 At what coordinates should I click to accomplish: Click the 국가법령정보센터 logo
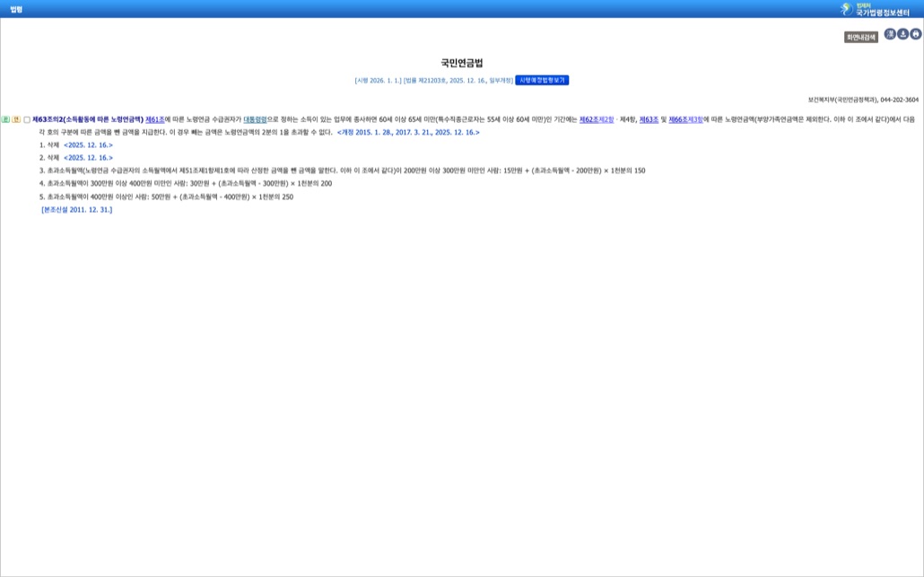point(875,9)
